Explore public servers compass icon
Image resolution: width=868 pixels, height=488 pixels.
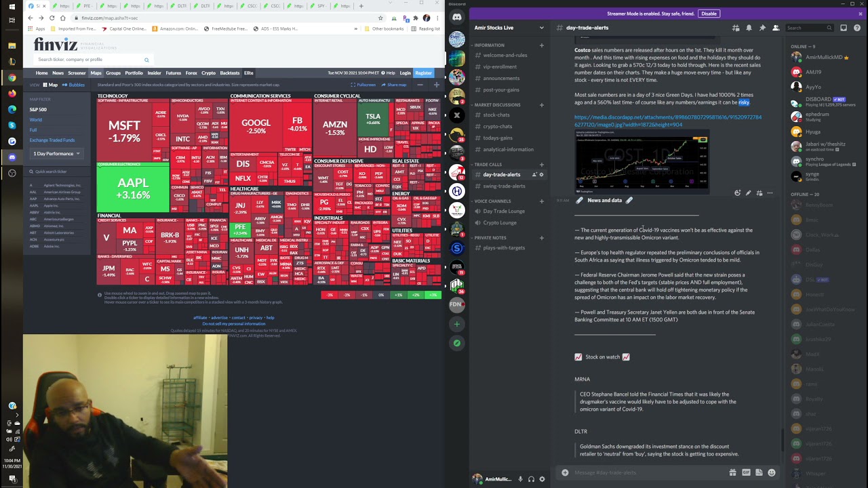click(x=457, y=343)
